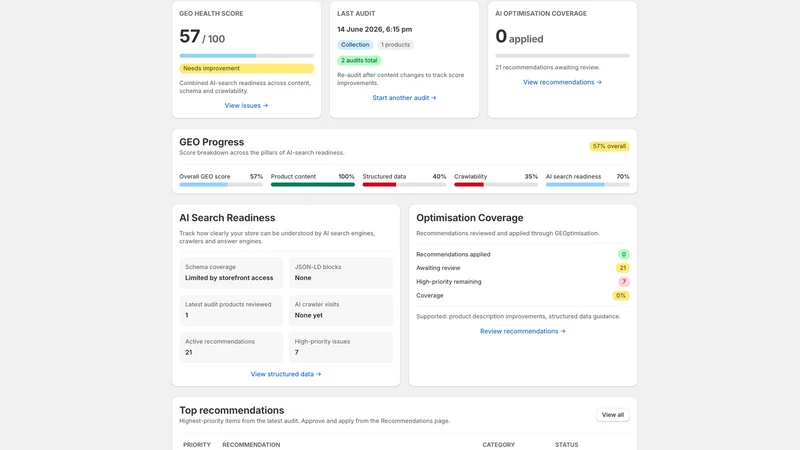Click the Awaiting review 21 badge
Screen dimensions: 800x450
(x=622, y=268)
